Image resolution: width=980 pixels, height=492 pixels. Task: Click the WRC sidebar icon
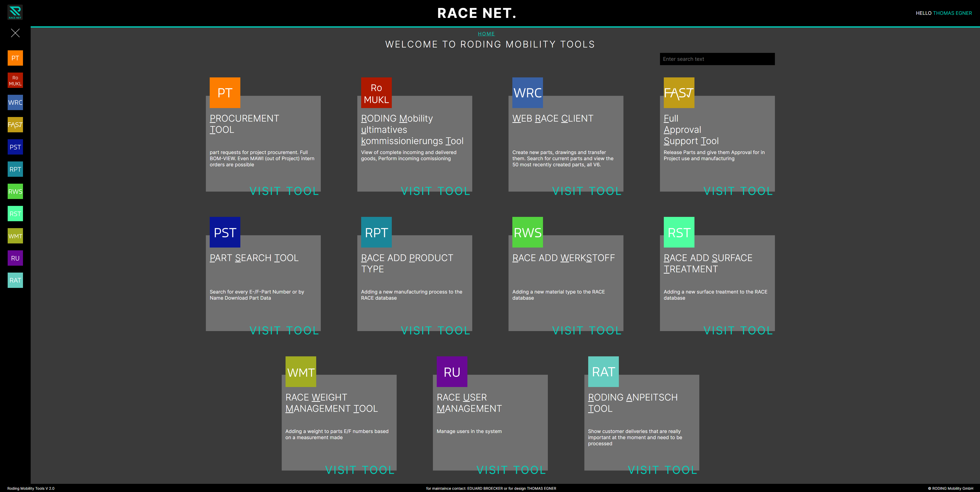click(15, 102)
